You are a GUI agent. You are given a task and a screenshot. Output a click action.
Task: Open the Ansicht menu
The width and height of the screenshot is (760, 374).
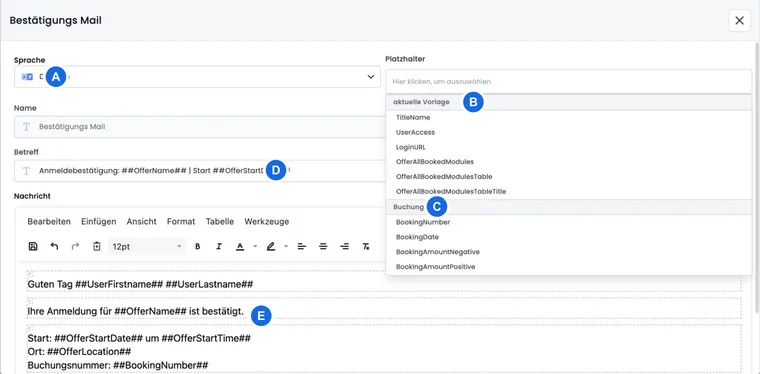click(x=142, y=221)
